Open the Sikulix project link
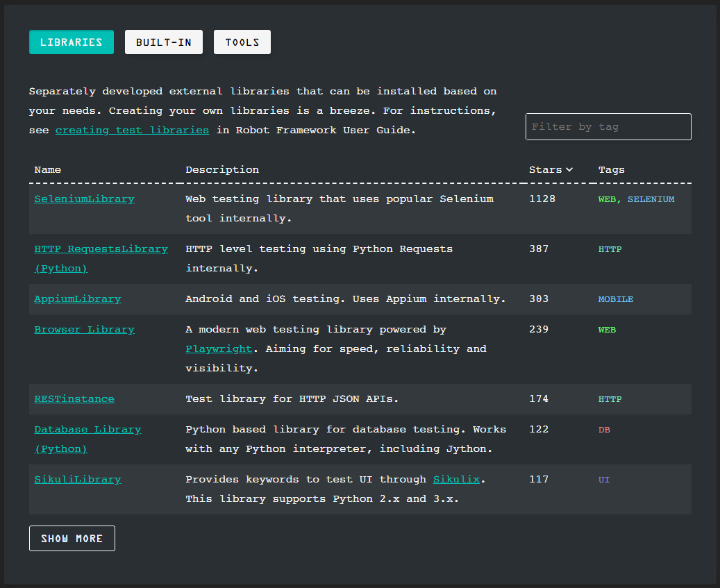This screenshot has width=720, height=588. 456,479
